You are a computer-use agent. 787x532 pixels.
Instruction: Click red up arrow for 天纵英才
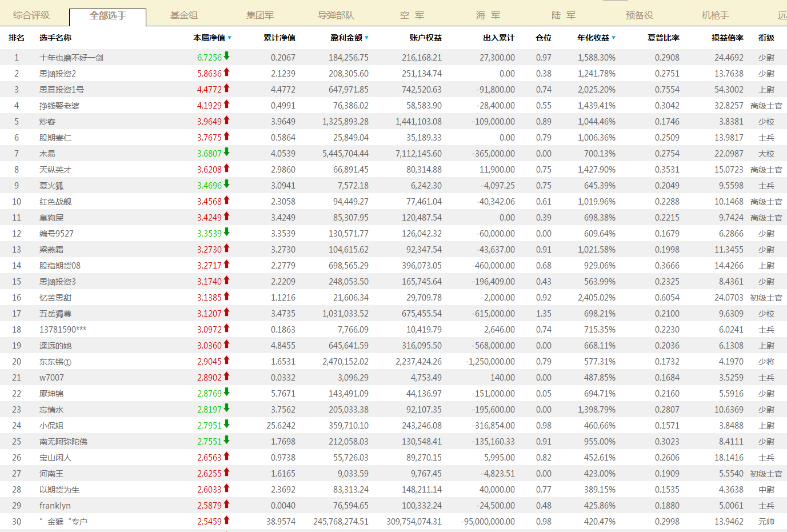pyautogui.click(x=227, y=168)
